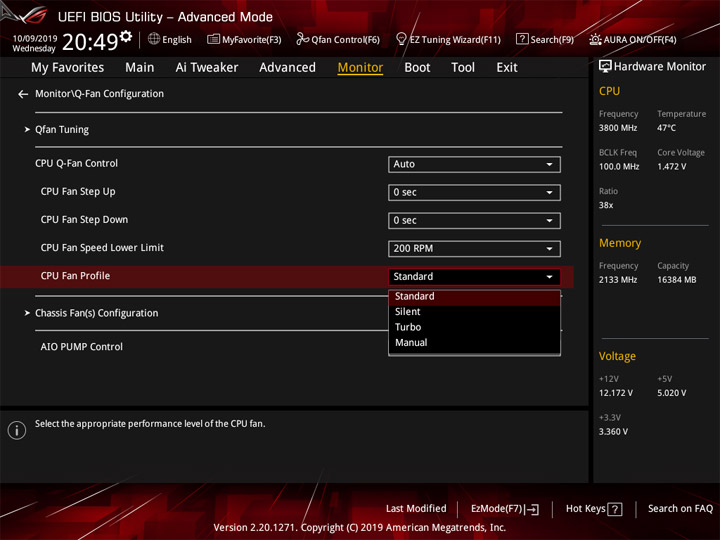The height and width of the screenshot is (540, 720).
Task: Click Last Modified in the footer
Action: pos(416,508)
